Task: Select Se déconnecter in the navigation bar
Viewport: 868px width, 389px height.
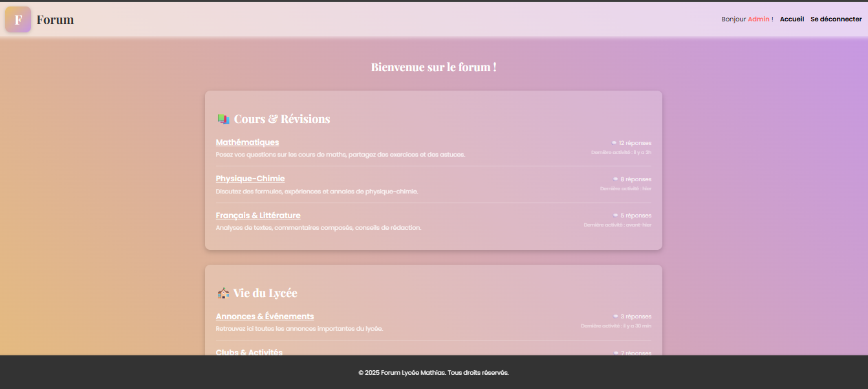Action: point(836,19)
